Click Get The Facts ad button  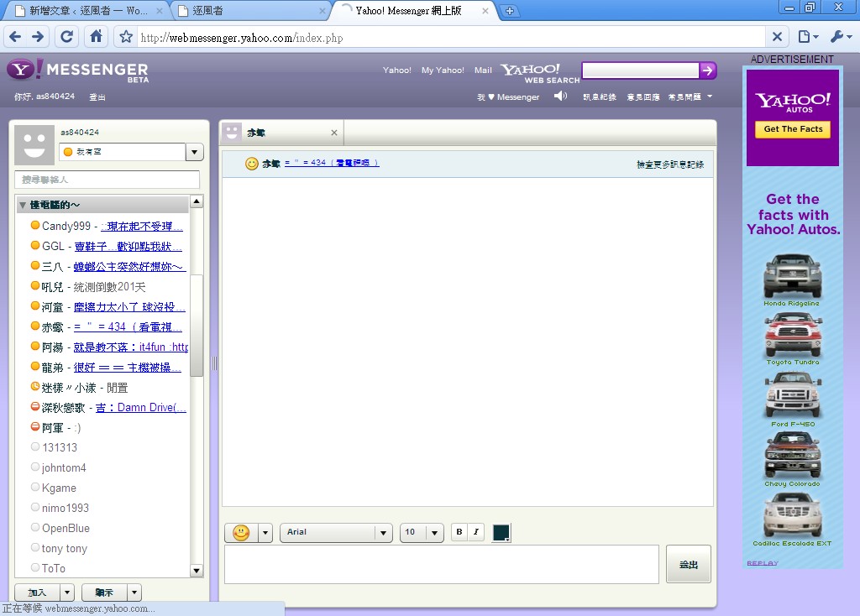[x=793, y=128]
